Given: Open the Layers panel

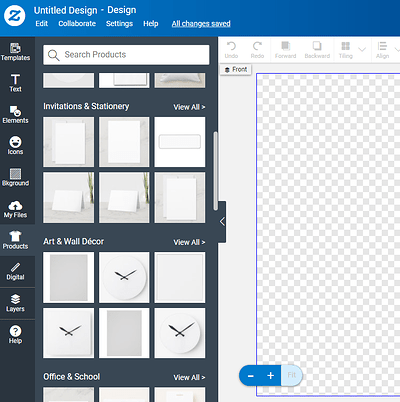Looking at the screenshot, I should tap(15, 303).
